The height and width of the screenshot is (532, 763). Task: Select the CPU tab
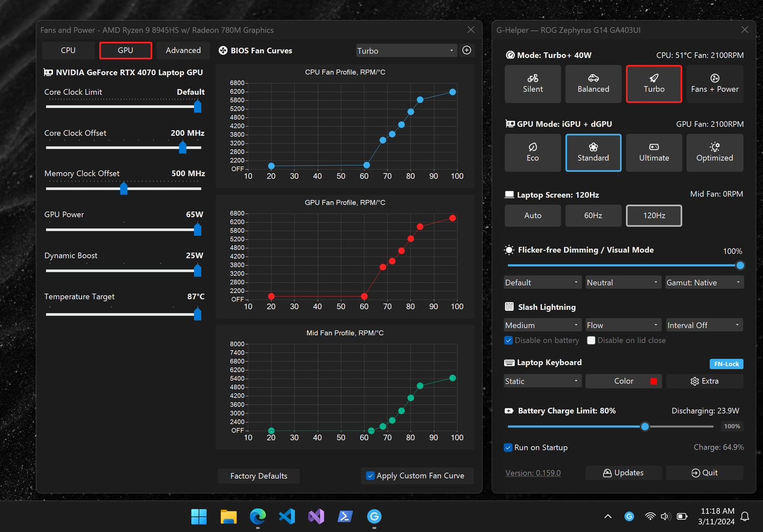pyautogui.click(x=68, y=50)
